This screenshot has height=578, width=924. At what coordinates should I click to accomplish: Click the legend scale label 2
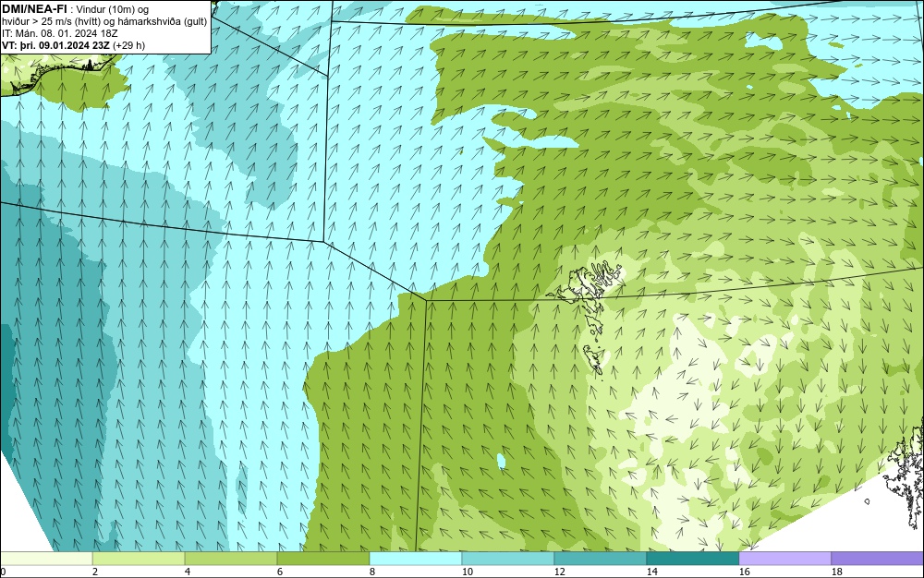[x=95, y=572]
